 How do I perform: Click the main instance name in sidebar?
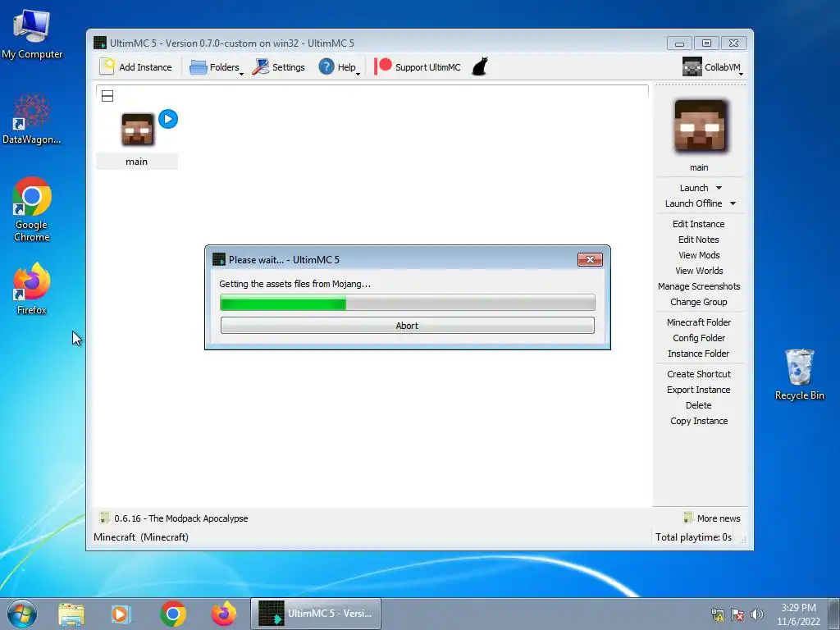(699, 167)
